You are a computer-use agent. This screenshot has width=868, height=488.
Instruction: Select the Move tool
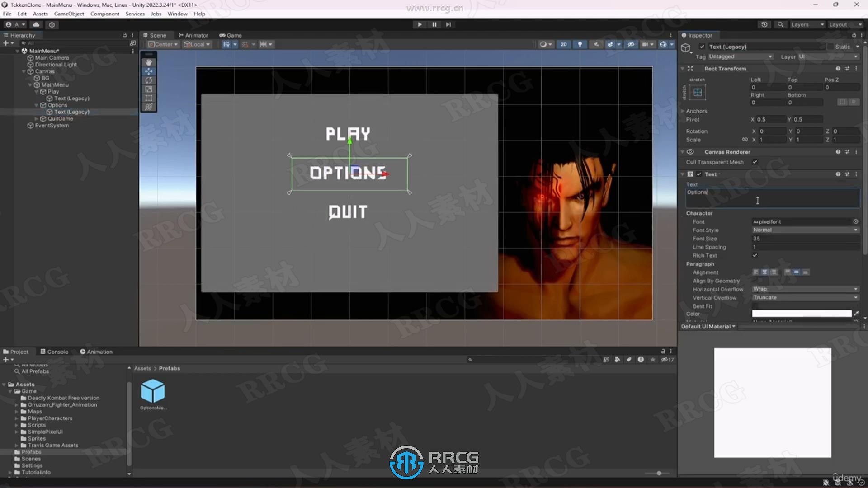148,71
